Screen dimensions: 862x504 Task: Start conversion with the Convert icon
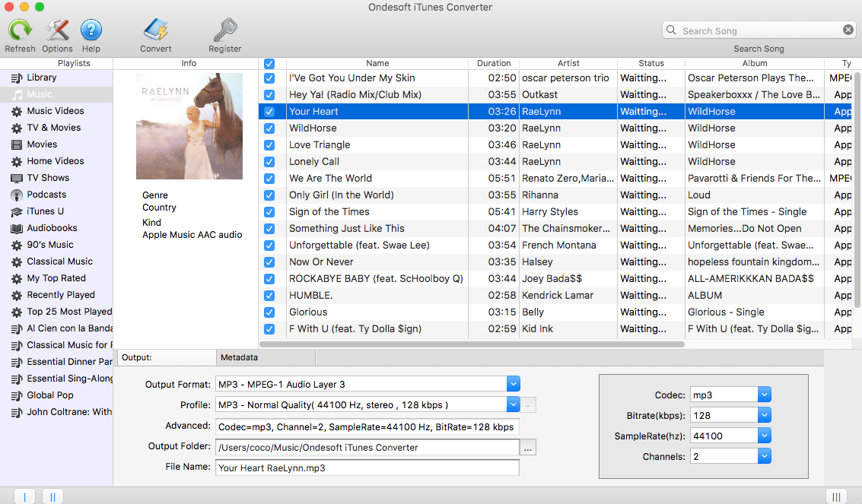click(x=155, y=31)
